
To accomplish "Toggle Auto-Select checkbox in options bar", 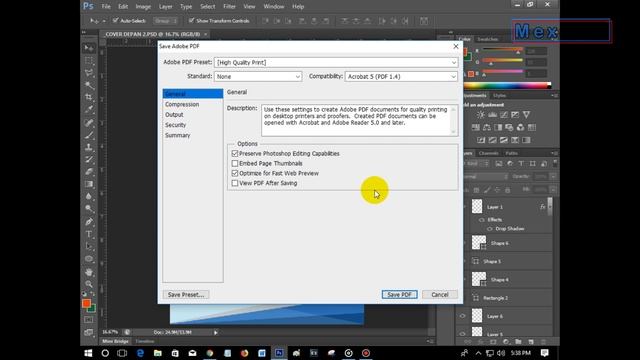I will click(116, 20).
